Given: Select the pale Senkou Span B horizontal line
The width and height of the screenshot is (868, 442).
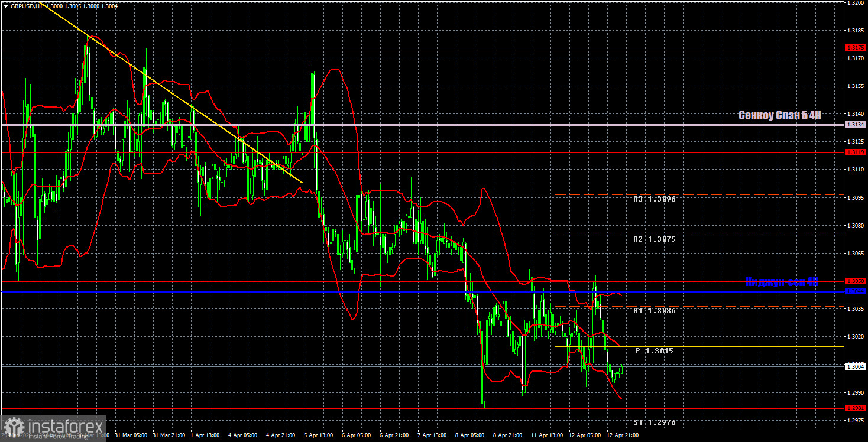Looking at the screenshot, I should coord(422,125).
